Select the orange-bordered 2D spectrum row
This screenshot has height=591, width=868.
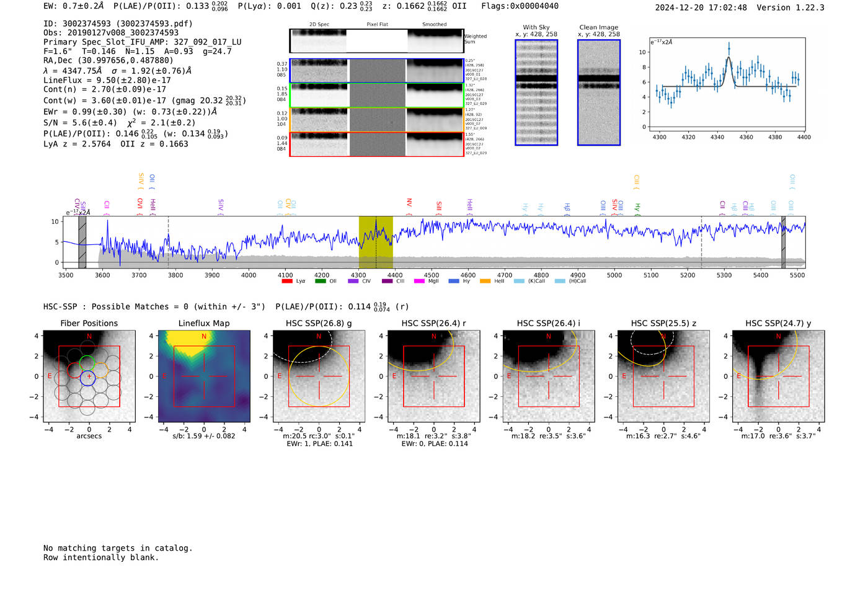click(x=376, y=120)
